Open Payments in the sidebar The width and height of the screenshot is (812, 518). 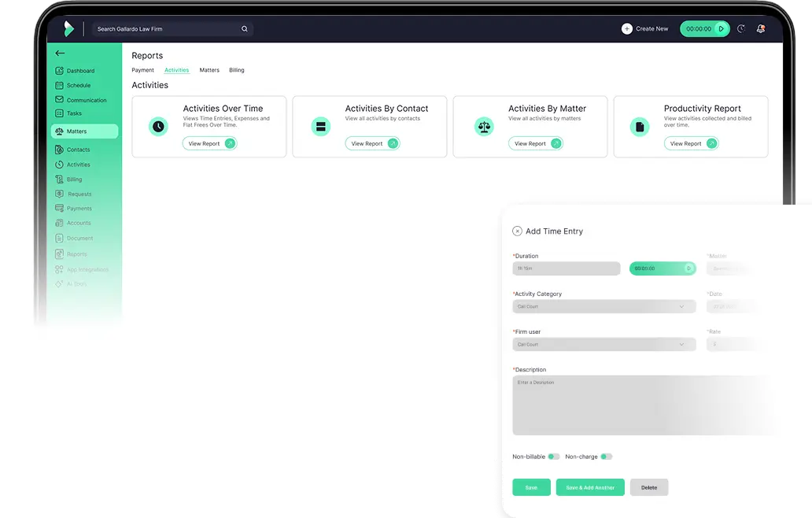pyautogui.click(x=79, y=208)
